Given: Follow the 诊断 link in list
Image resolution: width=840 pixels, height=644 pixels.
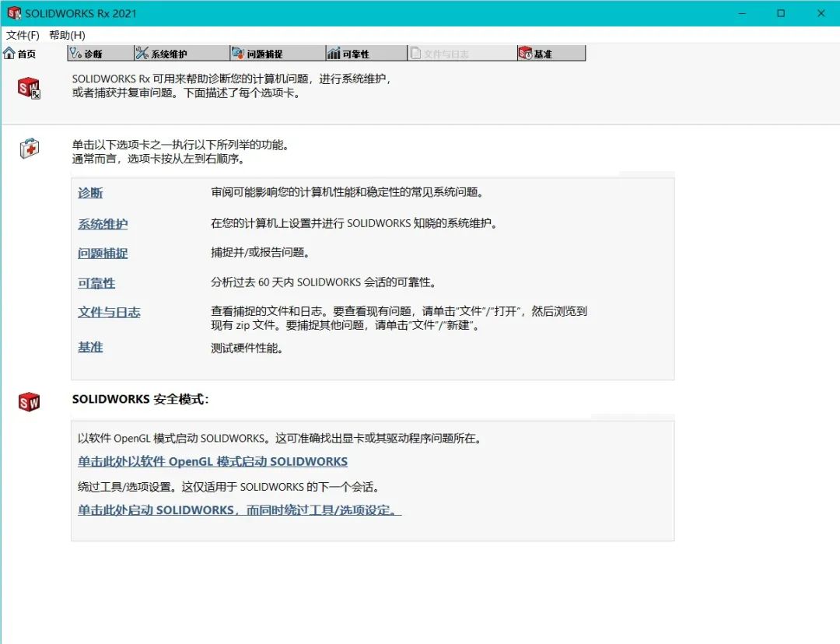Looking at the screenshot, I should pyautogui.click(x=90, y=193).
